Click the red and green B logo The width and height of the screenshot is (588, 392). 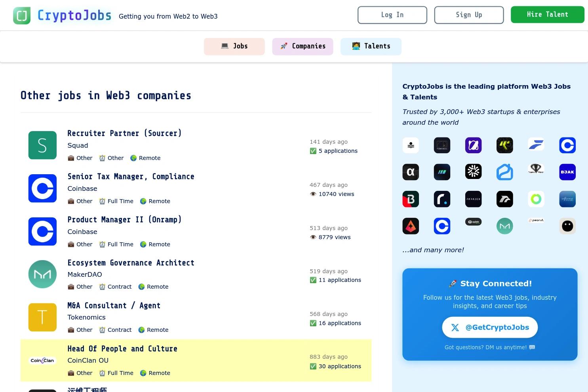[411, 199]
